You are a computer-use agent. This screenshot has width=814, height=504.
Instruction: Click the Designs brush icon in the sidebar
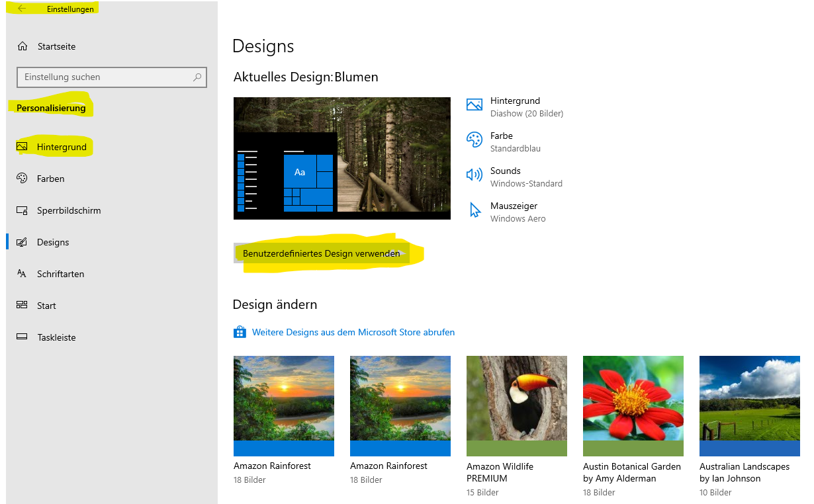[x=22, y=242]
